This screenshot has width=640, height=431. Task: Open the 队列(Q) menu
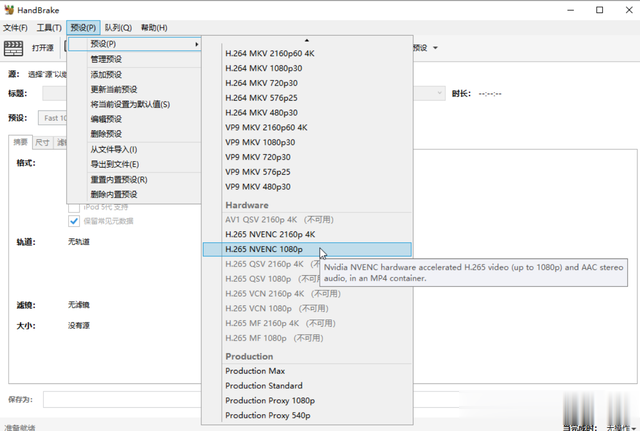(118, 28)
